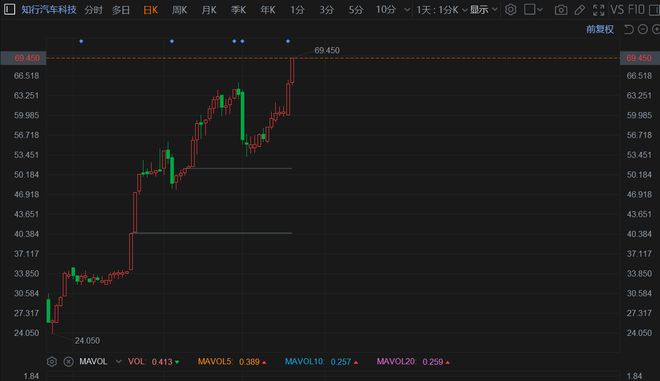This screenshot has width=660, height=381.
Task: Click the MAVOL5 0.389 value
Action: [249, 362]
